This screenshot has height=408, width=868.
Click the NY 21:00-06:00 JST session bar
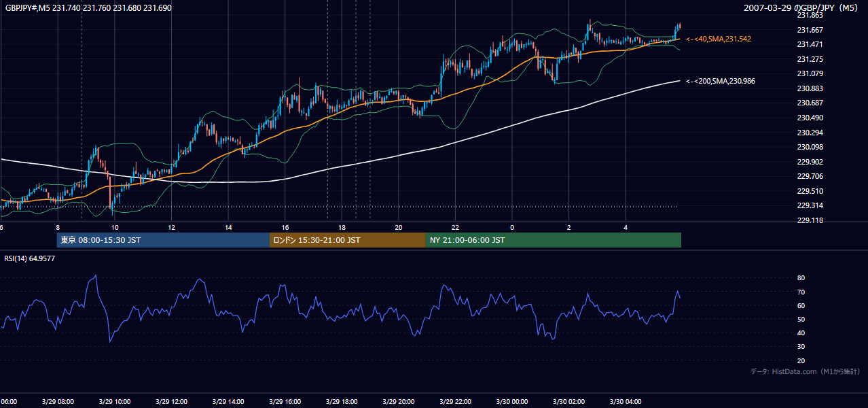coord(554,240)
